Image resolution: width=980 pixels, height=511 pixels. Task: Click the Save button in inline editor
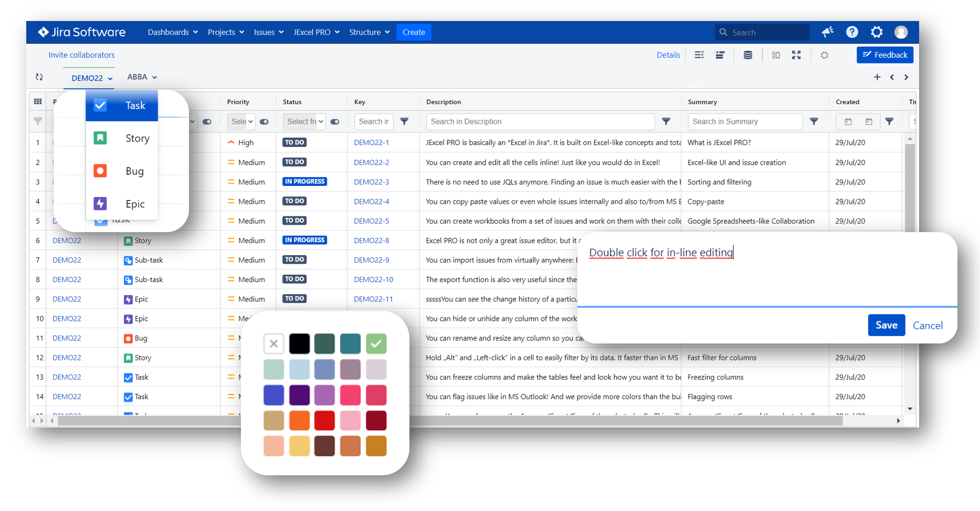[887, 325]
